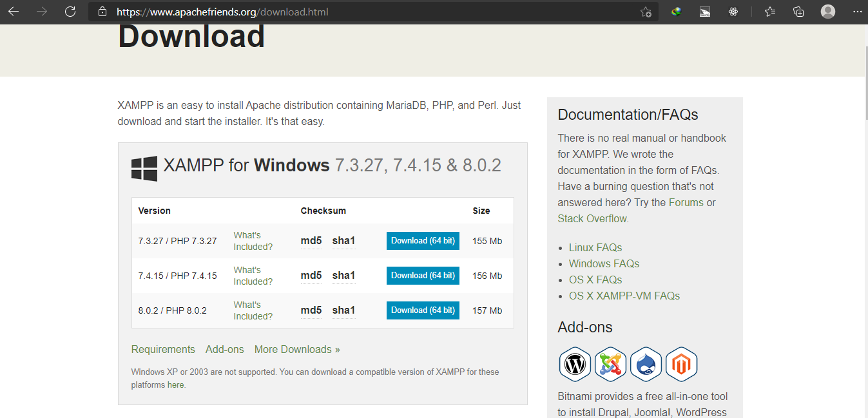Open the Stack Overflow link

[592, 219]
